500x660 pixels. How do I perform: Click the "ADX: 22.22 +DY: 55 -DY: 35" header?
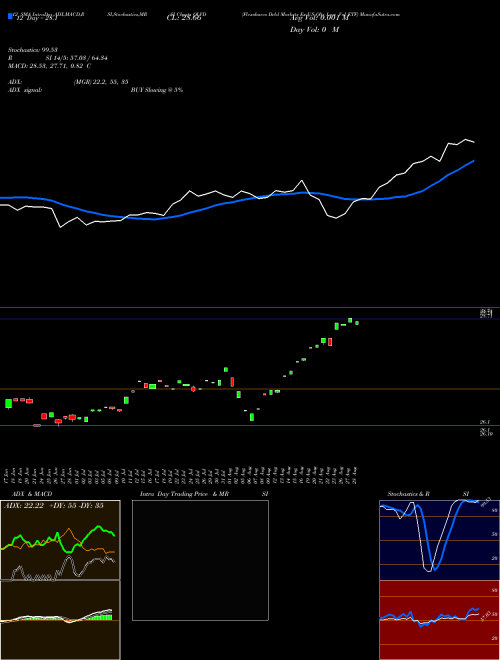click(x=53, y=506)
